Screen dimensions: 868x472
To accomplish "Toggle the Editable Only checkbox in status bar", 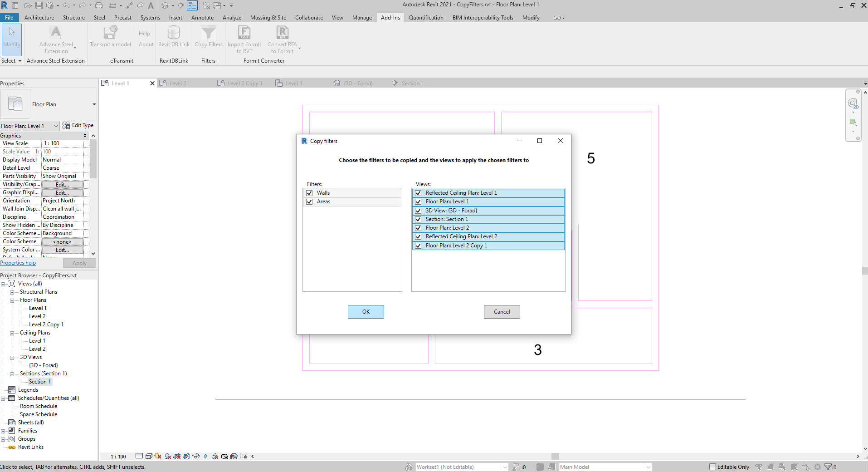I will pos(713,467).
